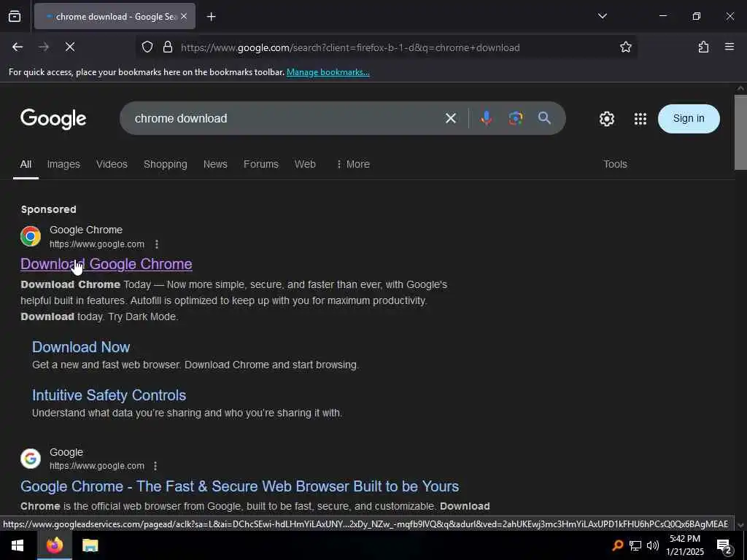The image size is (747, 560).
Task: Click the page vertical scrollbar thumb
Action: pos(740,133)
